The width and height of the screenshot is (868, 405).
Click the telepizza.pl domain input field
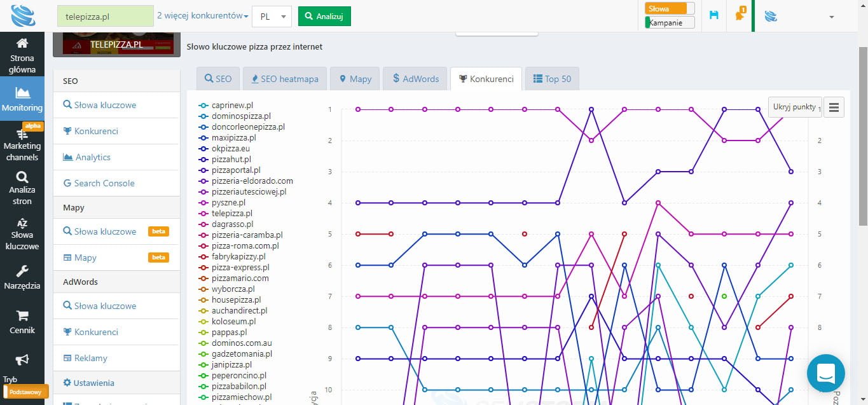[x=105, y=17]
